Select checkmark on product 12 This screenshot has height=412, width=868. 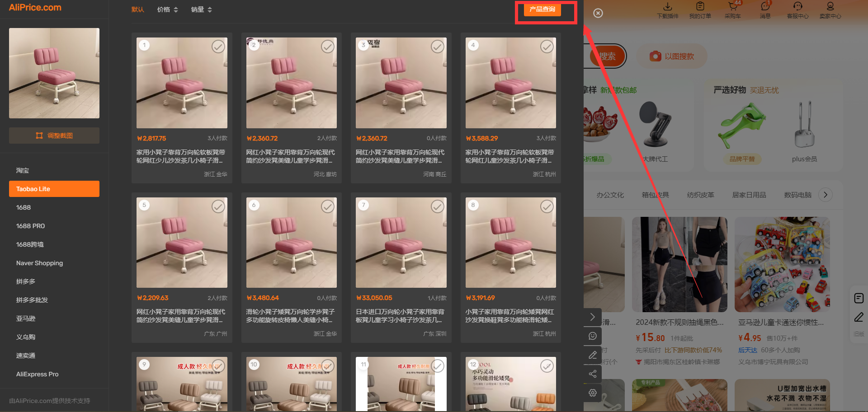coord(547,366)
